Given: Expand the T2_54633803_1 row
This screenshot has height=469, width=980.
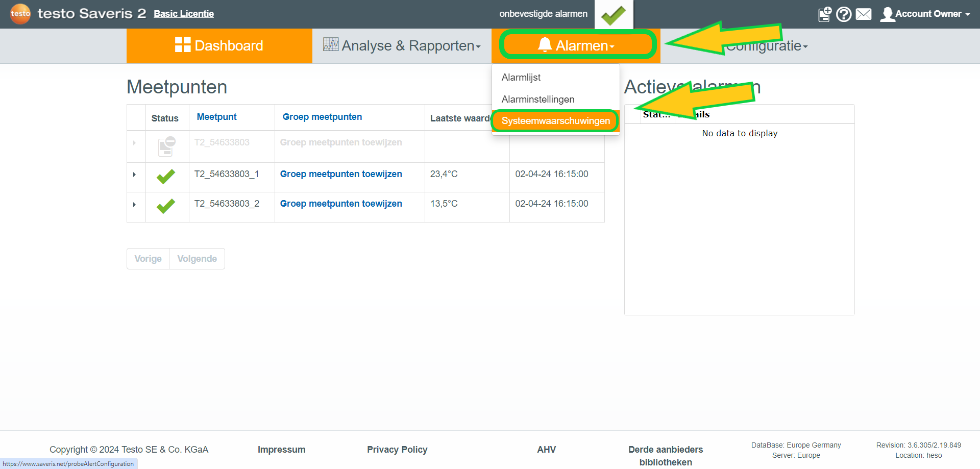Looking at the screenshot, I should (134, 175).
